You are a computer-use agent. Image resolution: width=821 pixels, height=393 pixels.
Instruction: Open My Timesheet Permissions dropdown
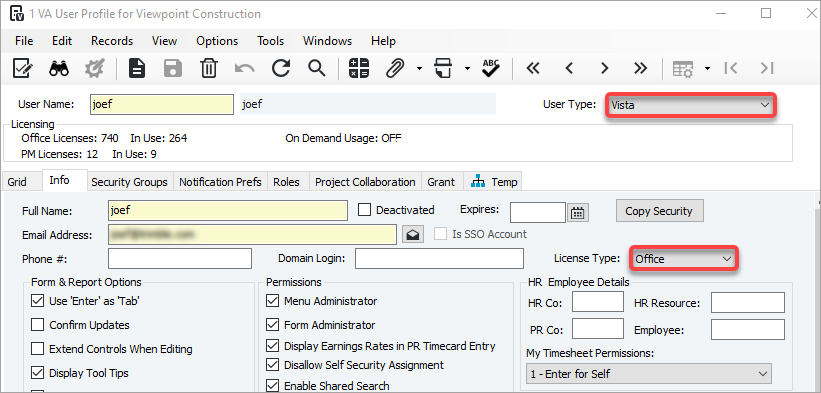(648, 374)
